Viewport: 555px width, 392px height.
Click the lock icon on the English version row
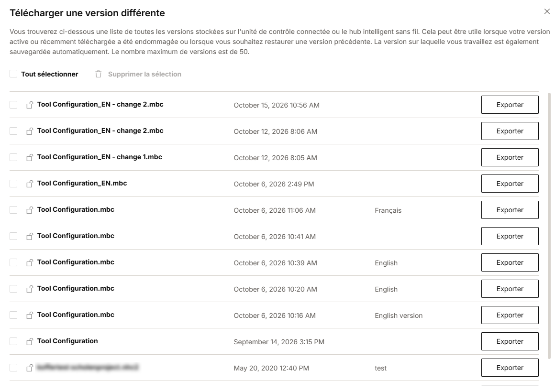(x=30, y=315)
